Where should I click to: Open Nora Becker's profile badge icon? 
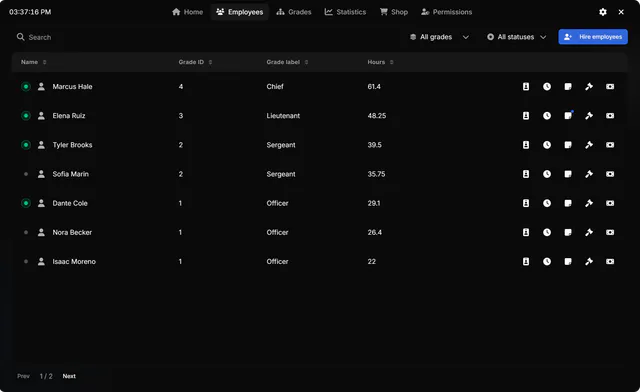point(526,232)
